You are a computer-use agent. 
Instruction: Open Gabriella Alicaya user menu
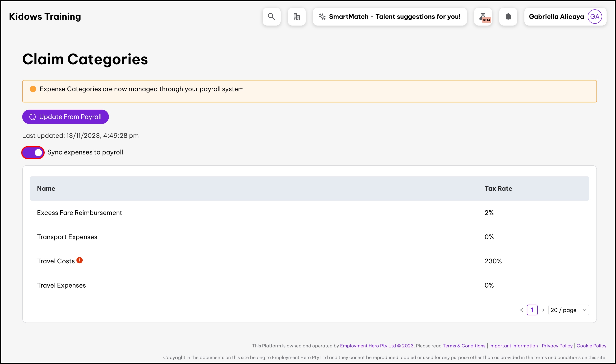point(556,17)
